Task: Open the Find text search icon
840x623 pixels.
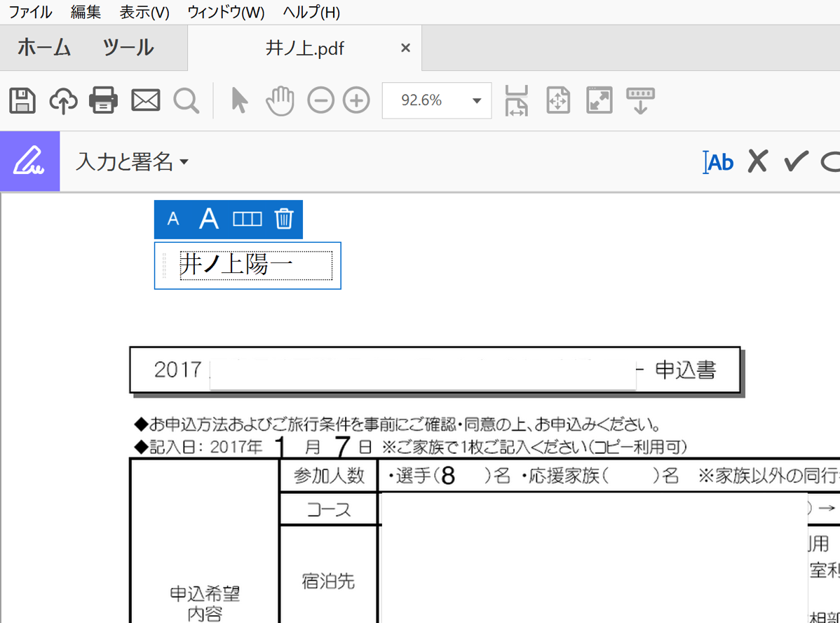Action: point(187,101)
